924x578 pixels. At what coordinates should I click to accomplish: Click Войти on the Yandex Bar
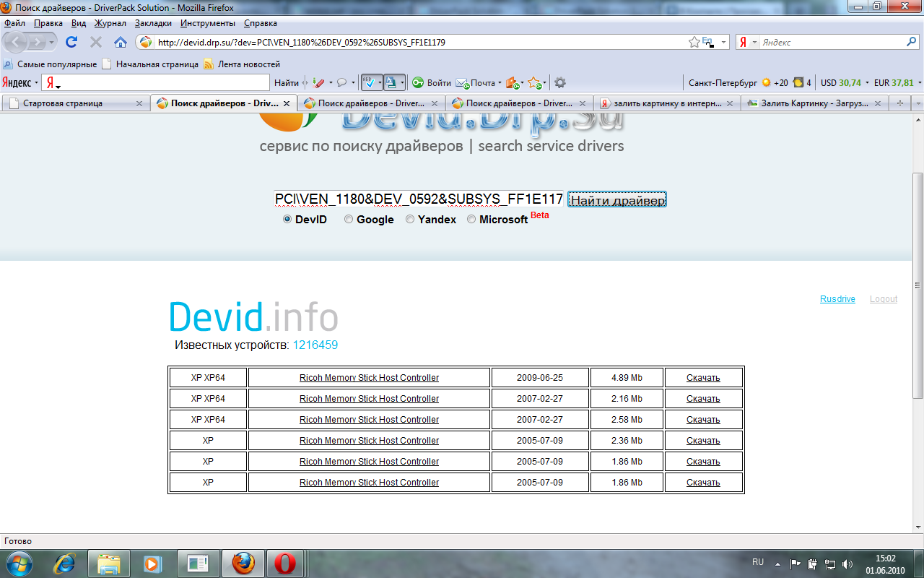pos(432,83)
